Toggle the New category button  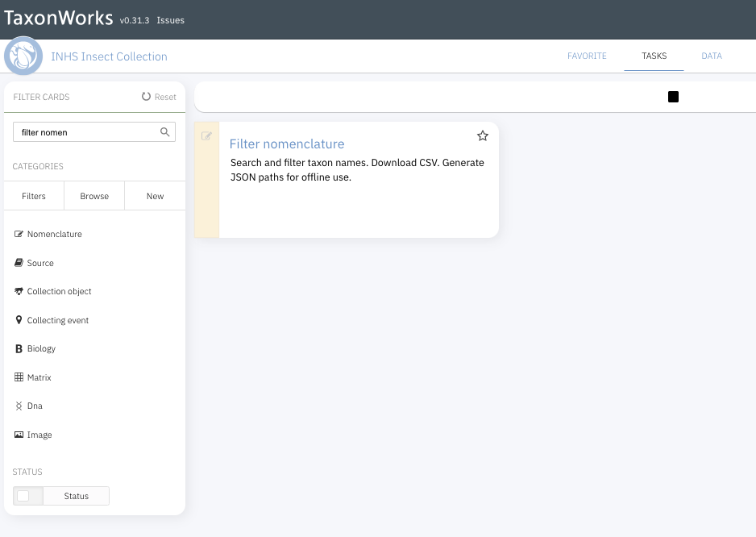coord(156,196)
